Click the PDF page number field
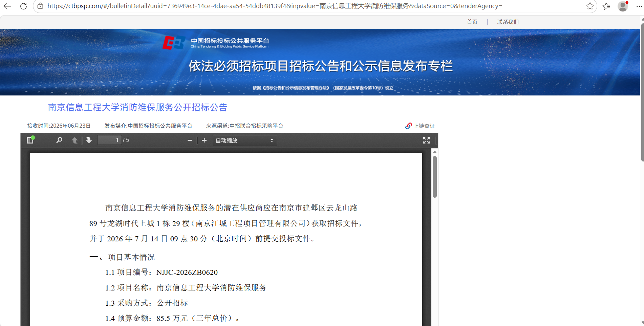The width and height of the screenshot is (644, 326). 109,140
